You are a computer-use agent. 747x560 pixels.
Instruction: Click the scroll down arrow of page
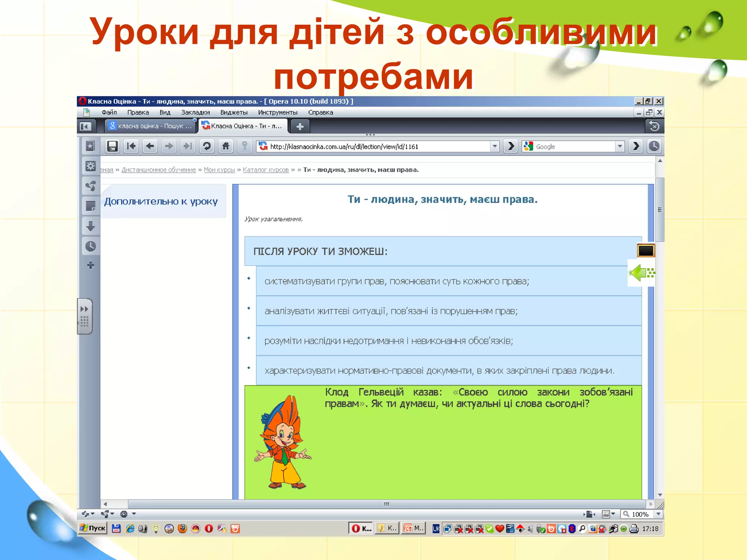pos(660,495)
